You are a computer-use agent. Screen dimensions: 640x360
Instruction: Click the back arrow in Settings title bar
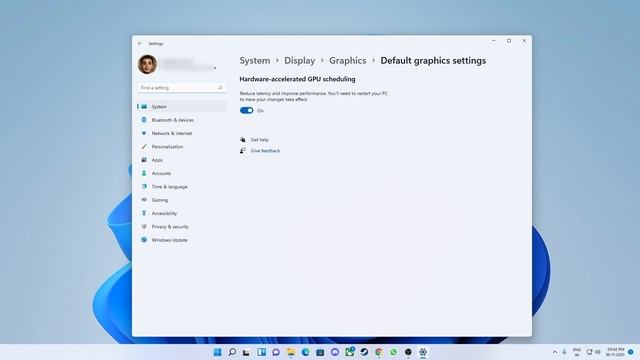[140, 43]
